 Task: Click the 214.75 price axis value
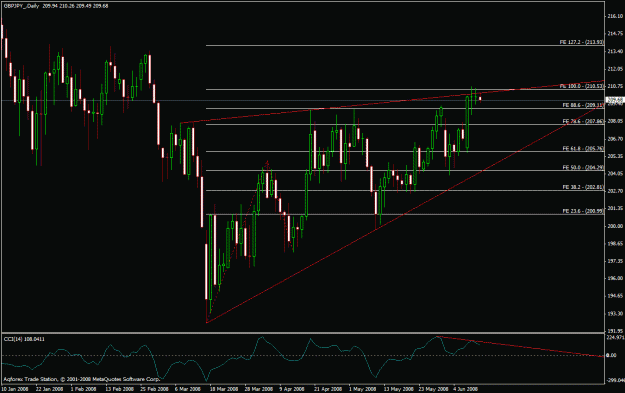(615, 33)
